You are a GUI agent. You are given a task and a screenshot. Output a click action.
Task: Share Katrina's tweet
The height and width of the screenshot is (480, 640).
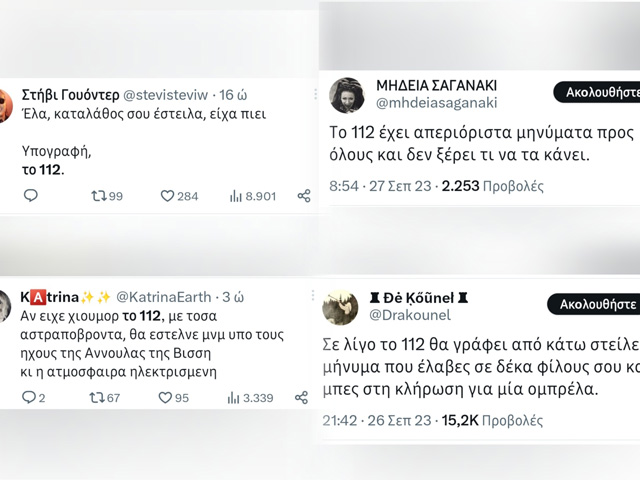(x=302, y=397)
